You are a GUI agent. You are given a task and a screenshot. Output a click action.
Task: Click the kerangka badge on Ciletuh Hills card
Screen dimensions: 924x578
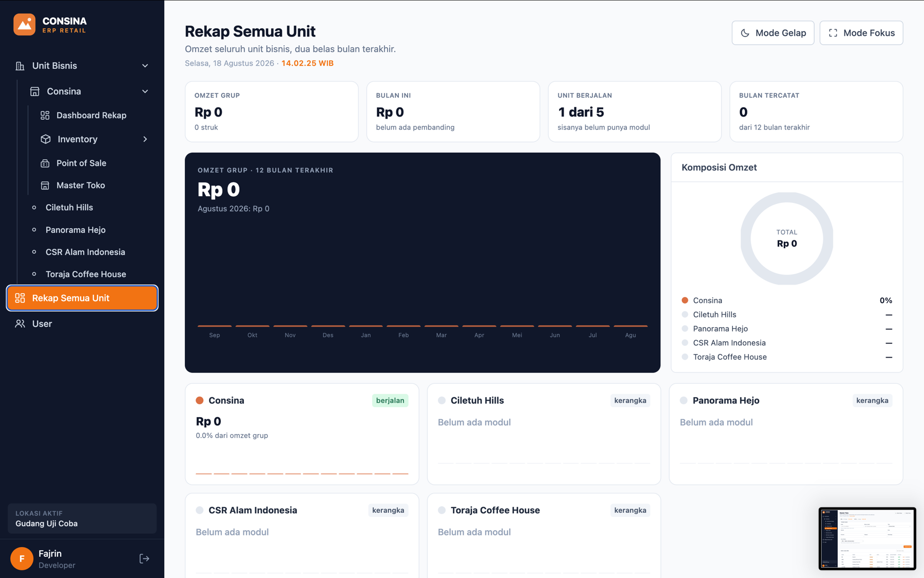coord(630,401)
